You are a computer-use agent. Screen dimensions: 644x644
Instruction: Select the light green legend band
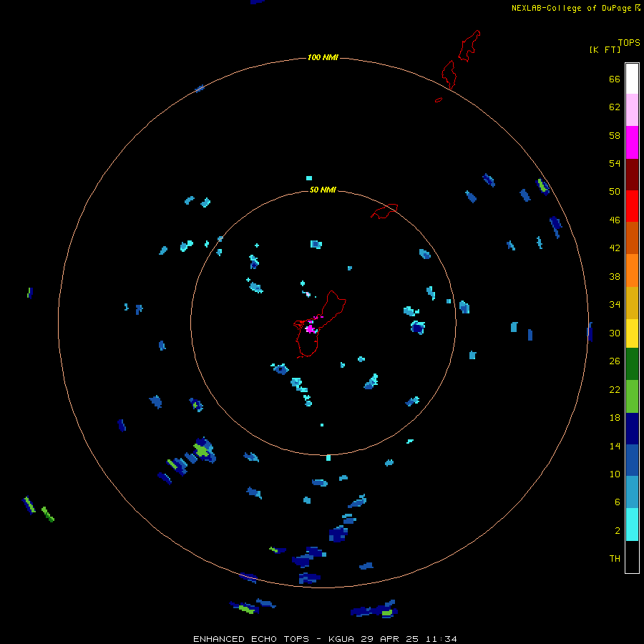pos(632,396)
